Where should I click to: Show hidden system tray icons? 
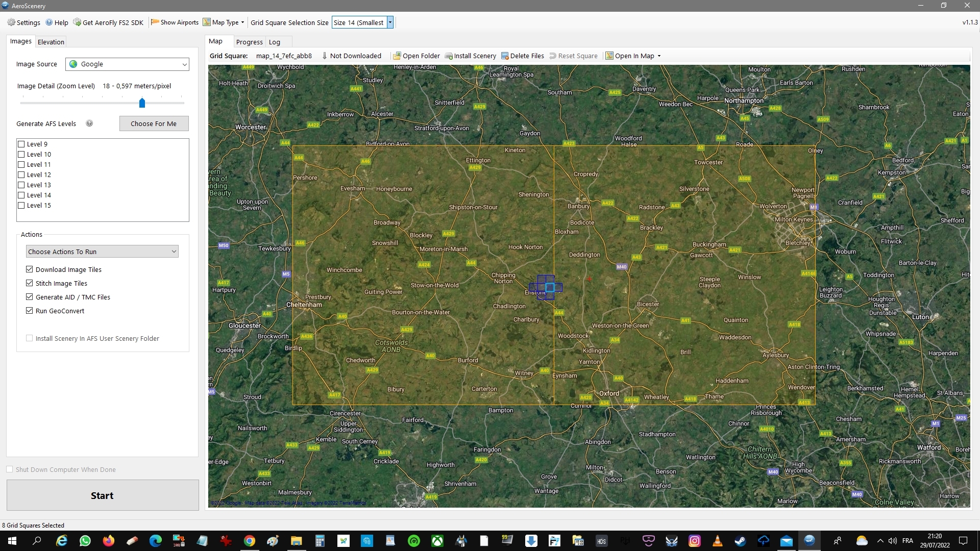[x=880, y=541]
